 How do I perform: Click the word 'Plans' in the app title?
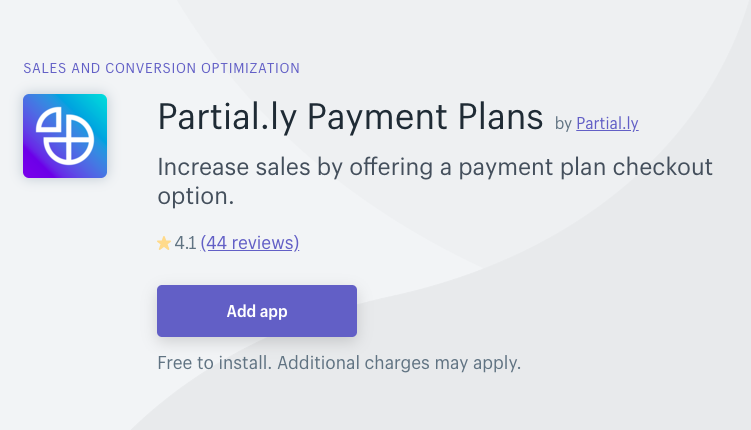(x=501, y=116)
